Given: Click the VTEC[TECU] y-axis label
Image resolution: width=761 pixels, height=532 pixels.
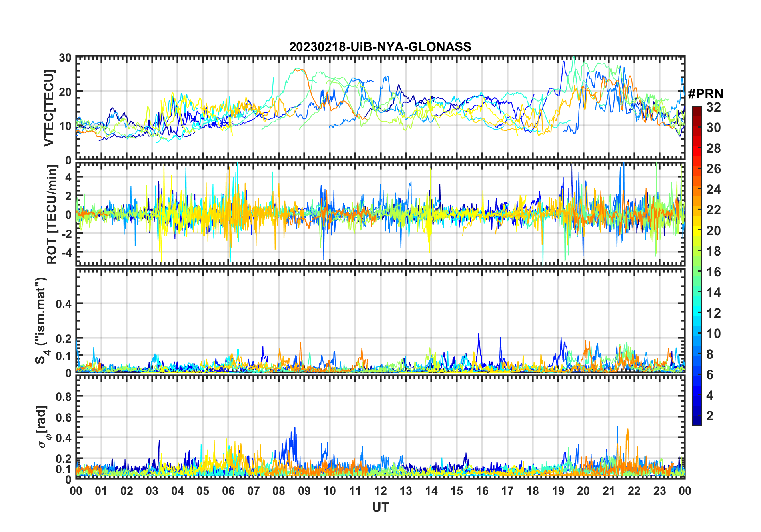Looking at the screenshot, I should [49, 108].
